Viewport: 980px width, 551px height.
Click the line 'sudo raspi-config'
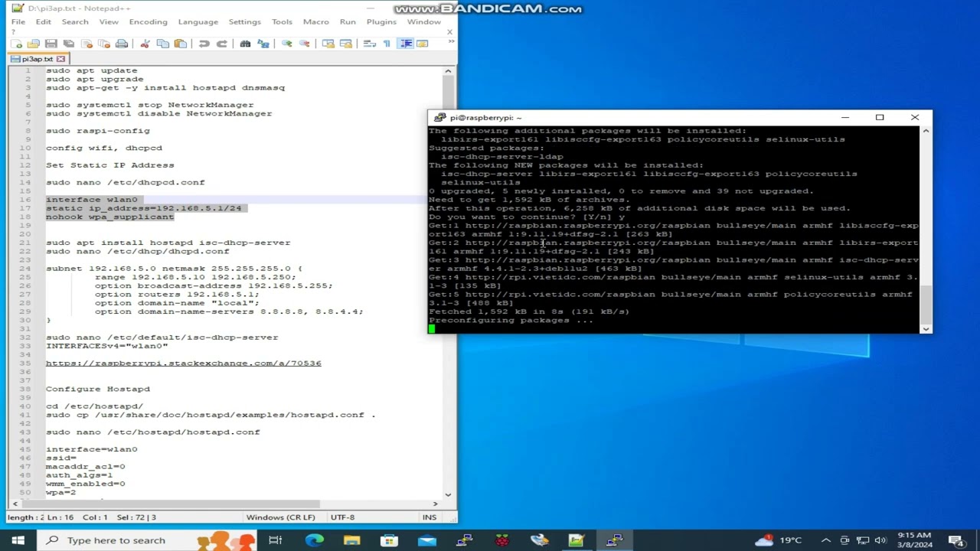click(98, 131)
